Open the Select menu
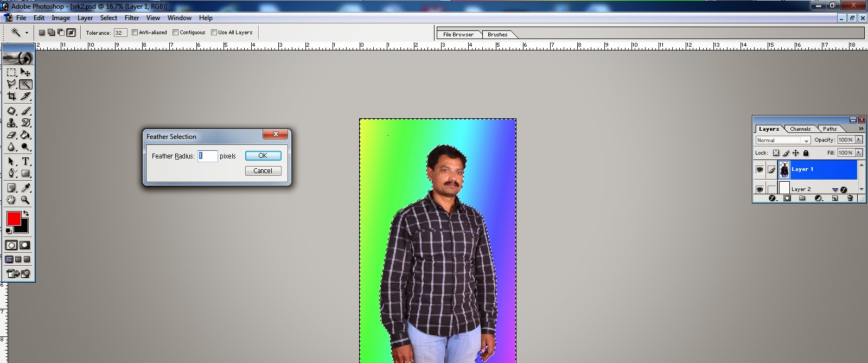 coord(108,18)
